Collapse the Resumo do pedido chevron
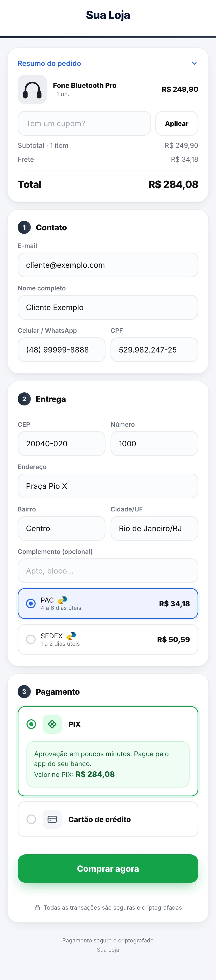Image resolution: width=216 pixels, height=980 pixels. coord(194,64)
